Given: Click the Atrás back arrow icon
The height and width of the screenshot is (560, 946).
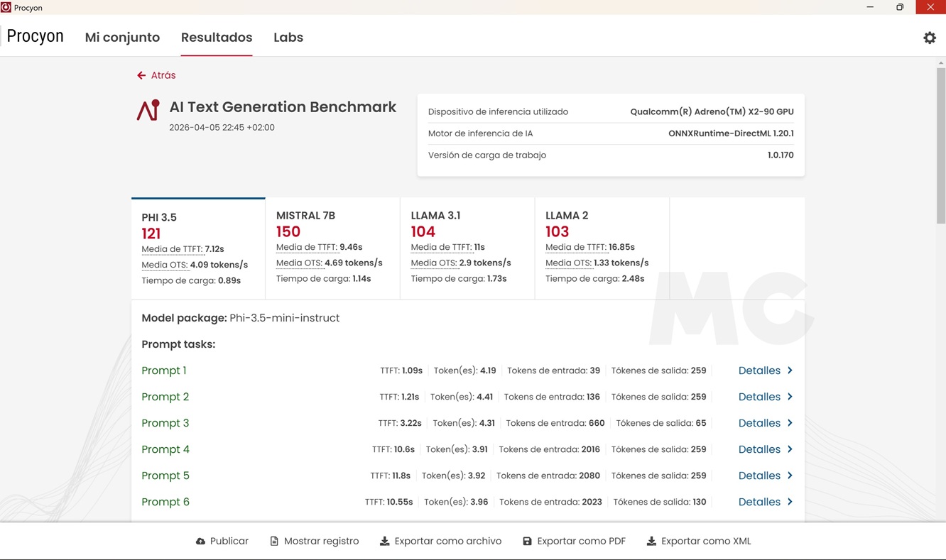Looking at the screenshot, I should point(141,75).
